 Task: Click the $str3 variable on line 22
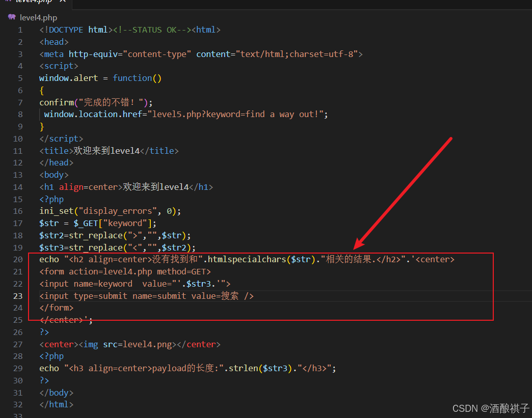(x=199, y=284)
